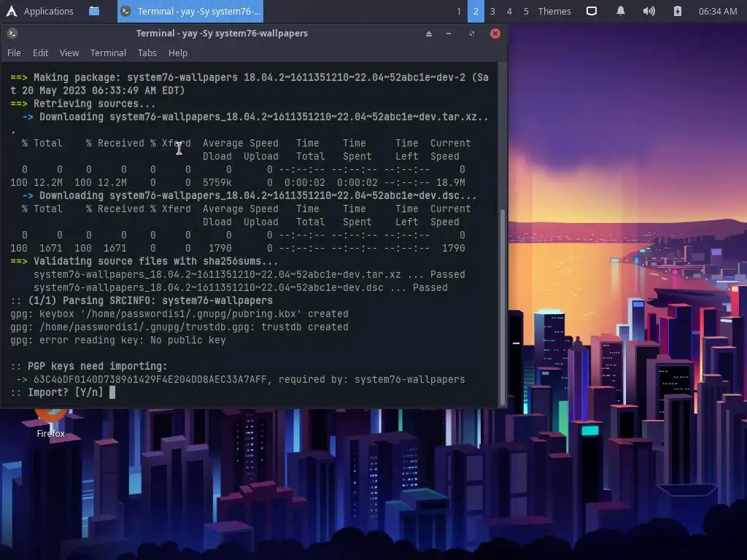Click '(1/1) Parsing SRCINFO: system76-wallpapers' line
The image size is (747, 560).
142,300
